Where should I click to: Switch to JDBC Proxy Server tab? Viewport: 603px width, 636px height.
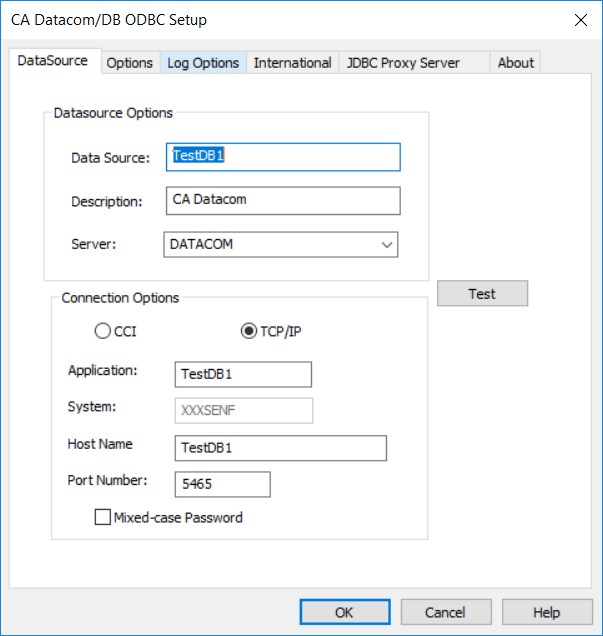point(403,62)
